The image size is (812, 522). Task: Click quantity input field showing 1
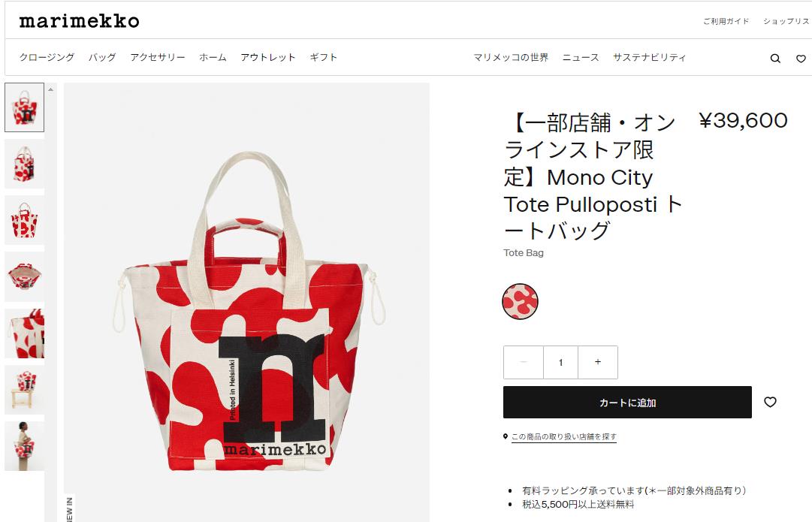click(x=561, y=362)
